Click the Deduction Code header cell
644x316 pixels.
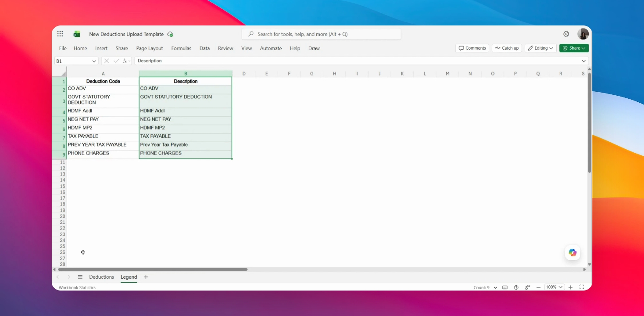coord(103,81)
